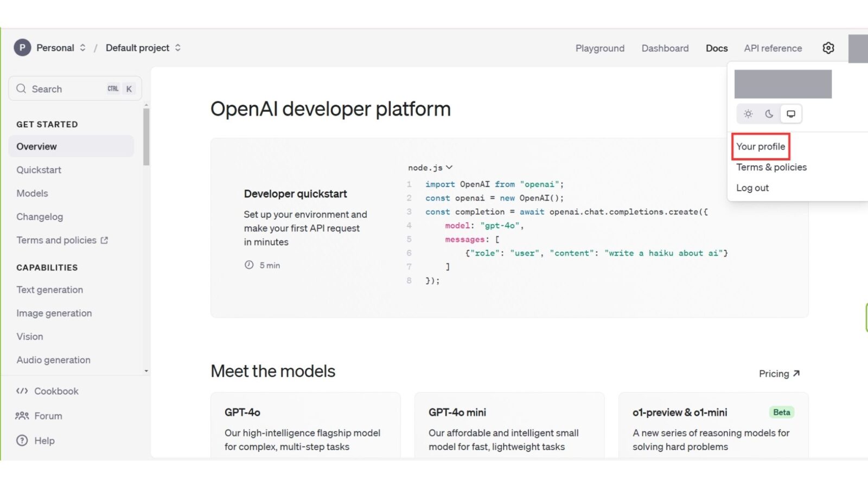Open the Personal workspace switcher
Screen dimensions: 868x488
[x=82, y=48]
